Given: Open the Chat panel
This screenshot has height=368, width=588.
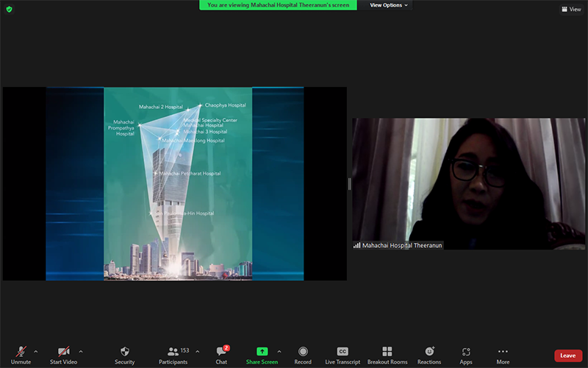Looking at the screenshot, I should click(x=221, y=355).
